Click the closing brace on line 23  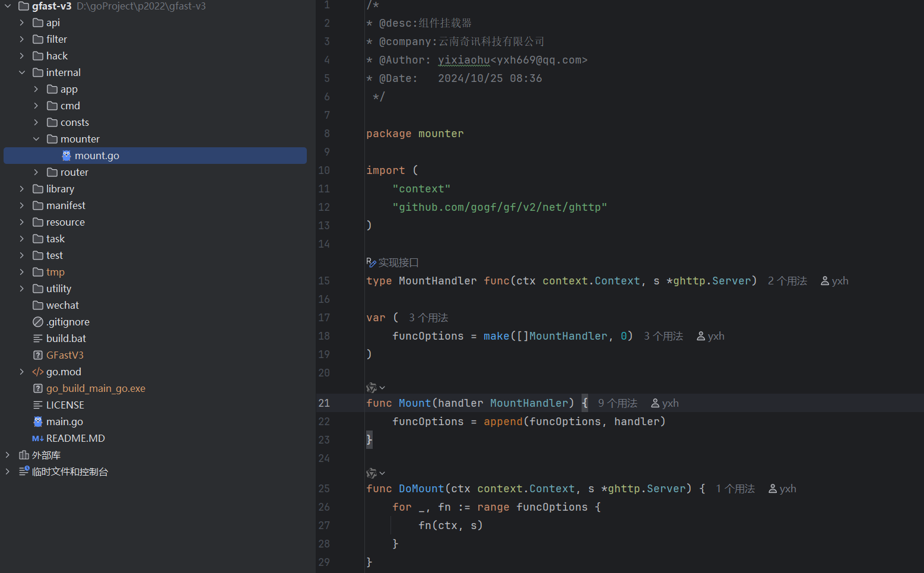coord(369,440)
